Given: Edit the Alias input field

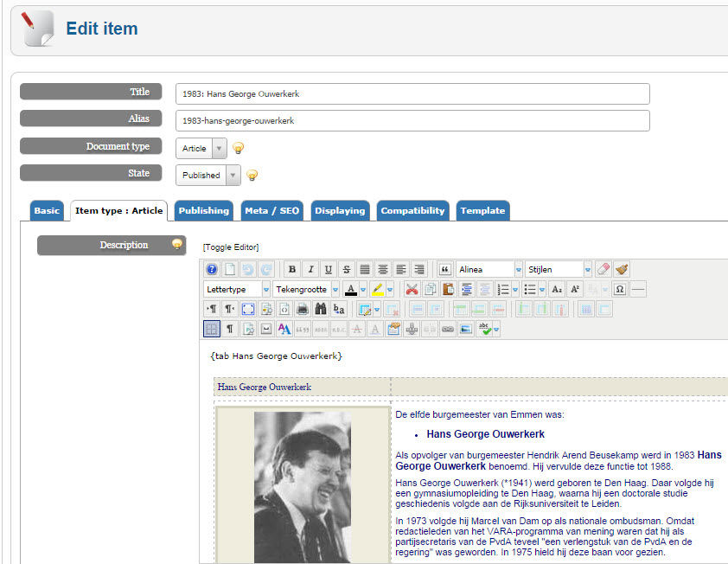Looking at the screenshot, I should coord(412,121).
